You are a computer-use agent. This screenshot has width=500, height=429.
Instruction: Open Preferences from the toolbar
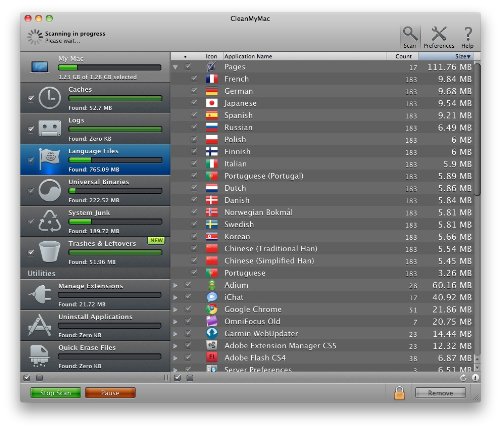(x=439, y=37)
